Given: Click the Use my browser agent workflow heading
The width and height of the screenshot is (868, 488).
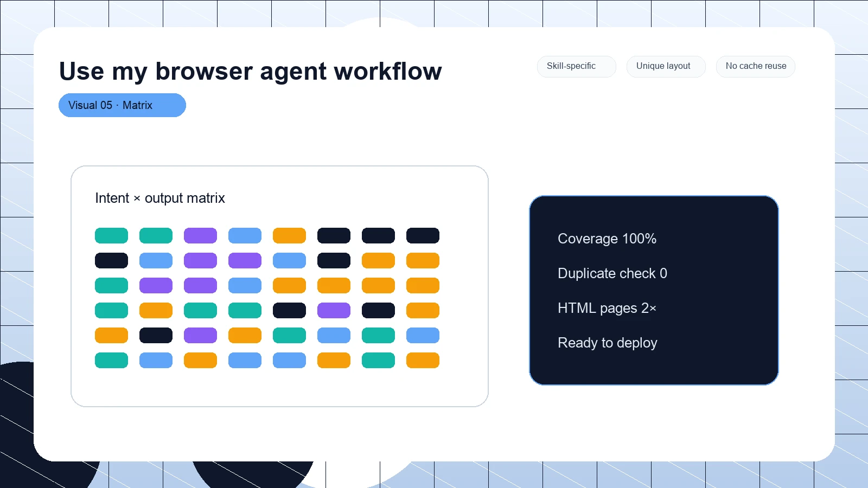Looking at the screenshot, I should 251,71.
